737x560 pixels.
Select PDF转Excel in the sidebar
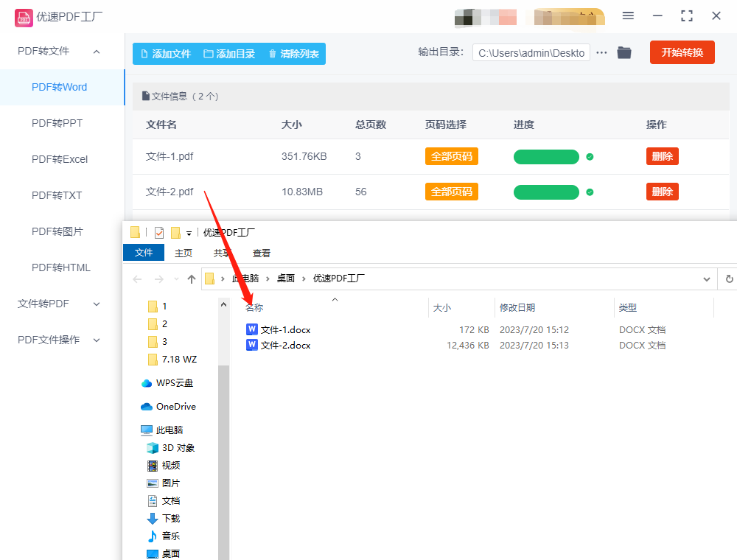pyautogui.click(x=60, y=160)
